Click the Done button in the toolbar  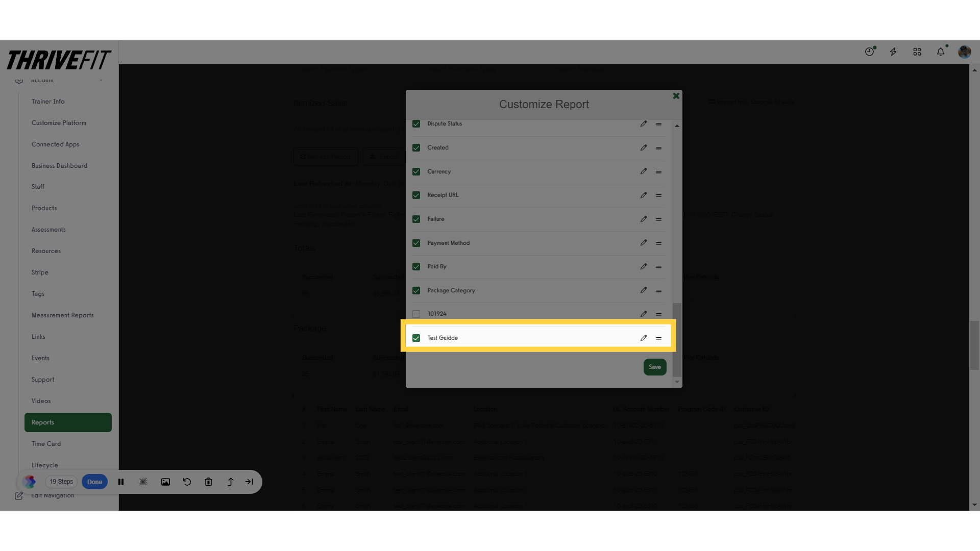(94, 482)
